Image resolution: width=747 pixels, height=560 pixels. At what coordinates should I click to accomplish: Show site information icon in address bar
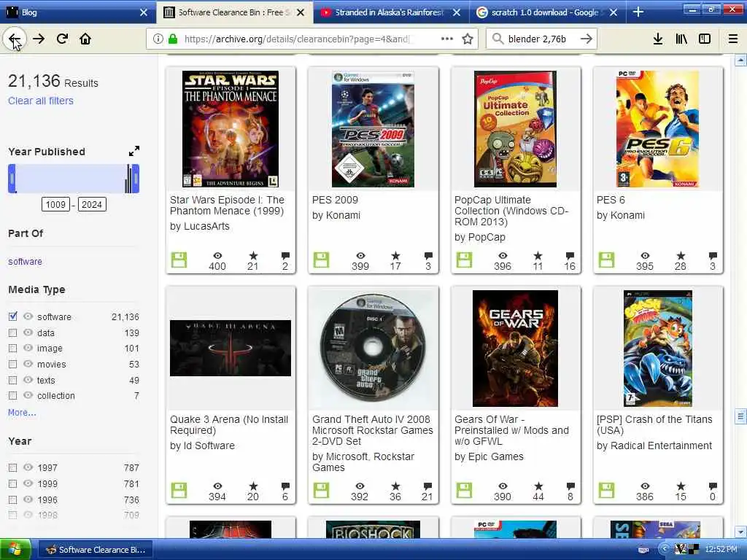click(158, 39)
